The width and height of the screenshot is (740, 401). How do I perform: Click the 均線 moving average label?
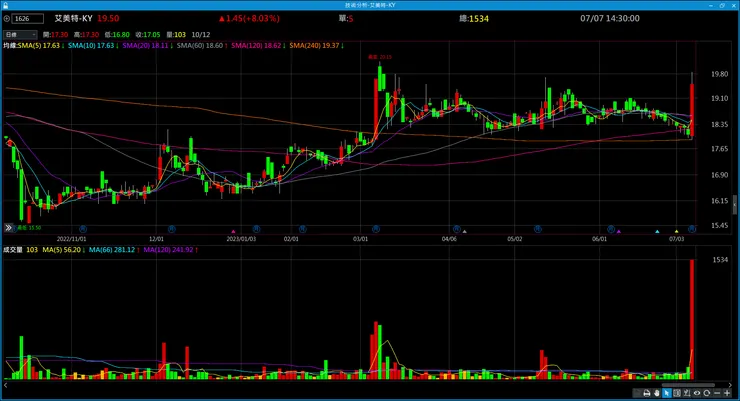pyautogui.click(x=10, y=46)
